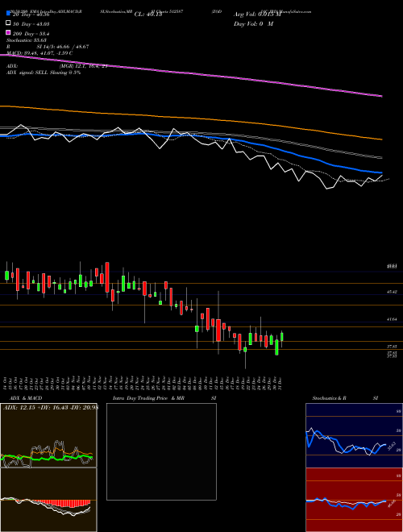The height and width of the screenshot is (532, 403).
Task: Click the '(MGR) 12.1, 16.4, 21' ADX values
Action: [x=84, y=66]
